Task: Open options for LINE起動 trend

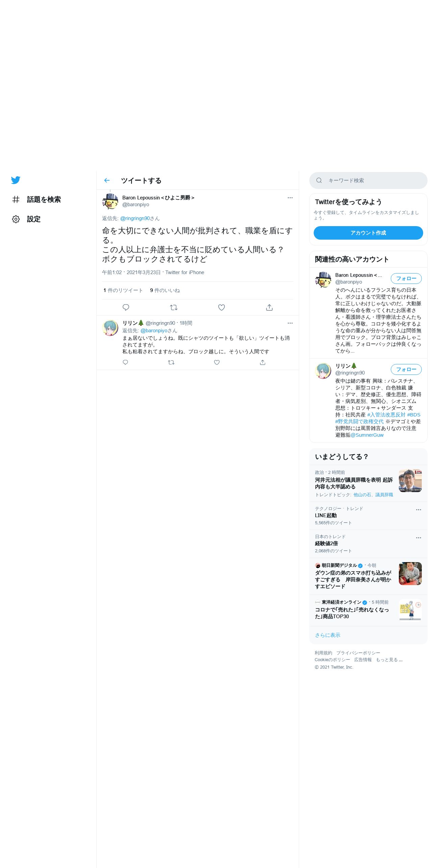Action: (418, 510)
